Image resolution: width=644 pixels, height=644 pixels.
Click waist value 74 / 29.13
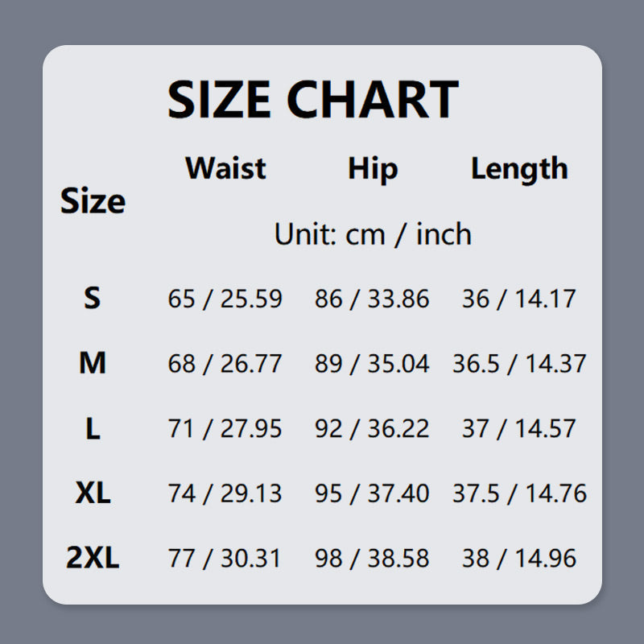(x=225, y=493)
